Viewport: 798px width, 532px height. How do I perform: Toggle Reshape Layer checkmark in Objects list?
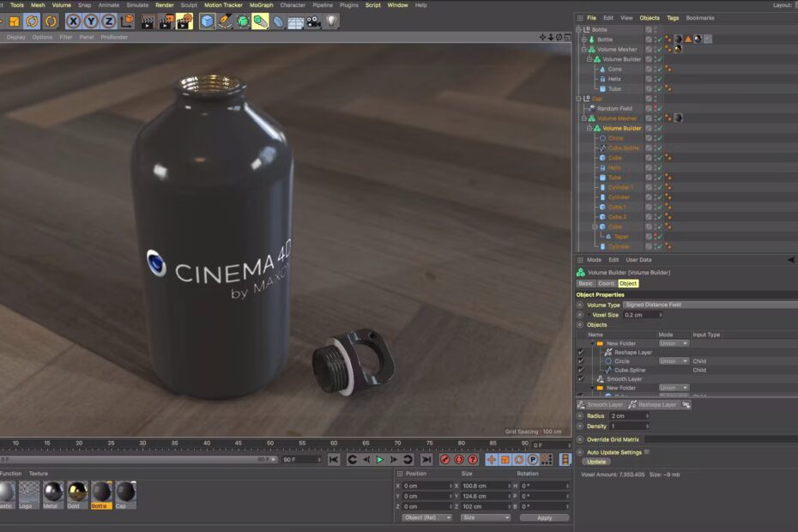[581, 352]
